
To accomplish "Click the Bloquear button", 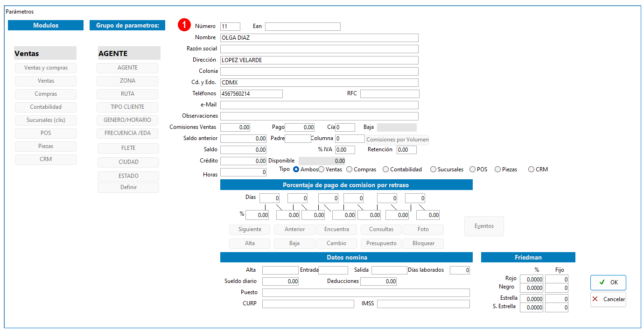I will pyautogui.click(x=423, y=244).
